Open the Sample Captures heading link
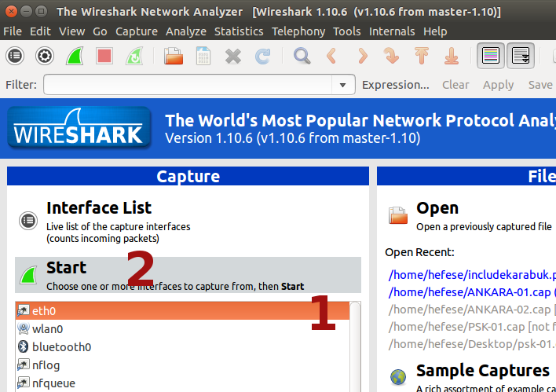 pos(483,371)
